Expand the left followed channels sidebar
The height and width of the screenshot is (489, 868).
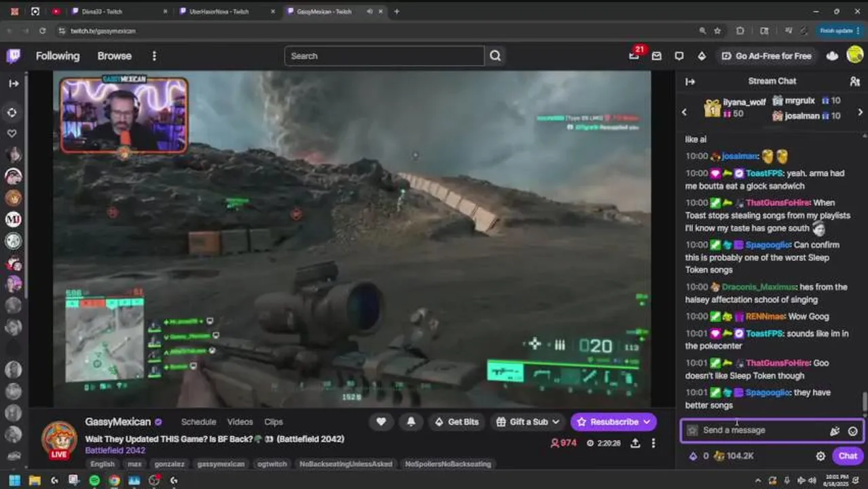tap(14, 84)
